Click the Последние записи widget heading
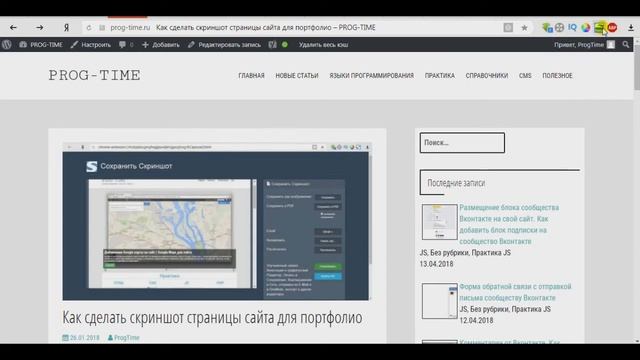This screenshot has width=640, height=360. (456, 183)
